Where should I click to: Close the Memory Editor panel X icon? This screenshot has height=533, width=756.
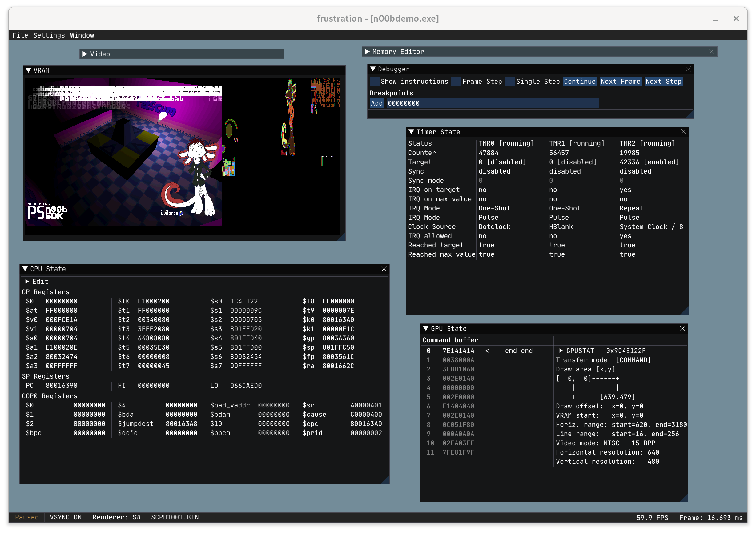pos(712,52)
